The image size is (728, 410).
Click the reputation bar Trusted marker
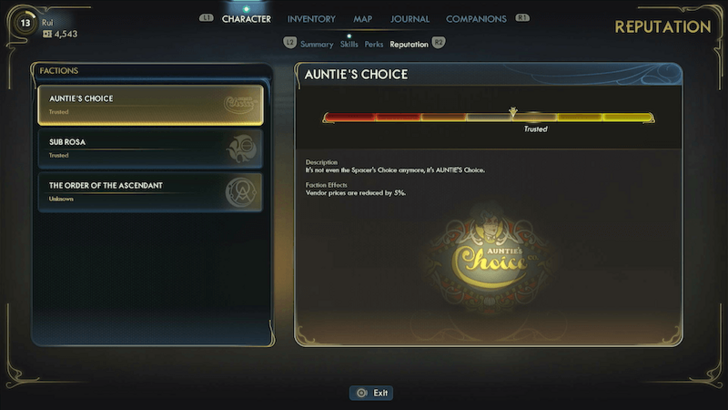pyautogui.click(x=513, y=112)
